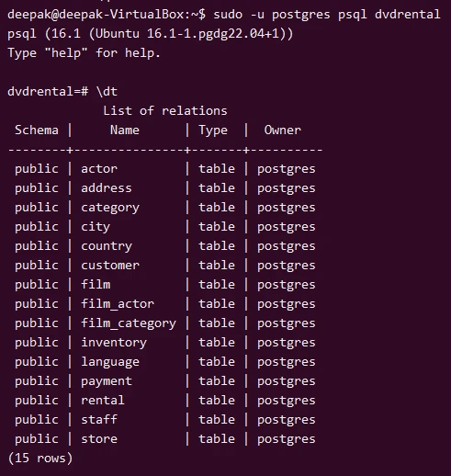
Task: Click the (15 rows) summary text
Action: tap(40, 459)
